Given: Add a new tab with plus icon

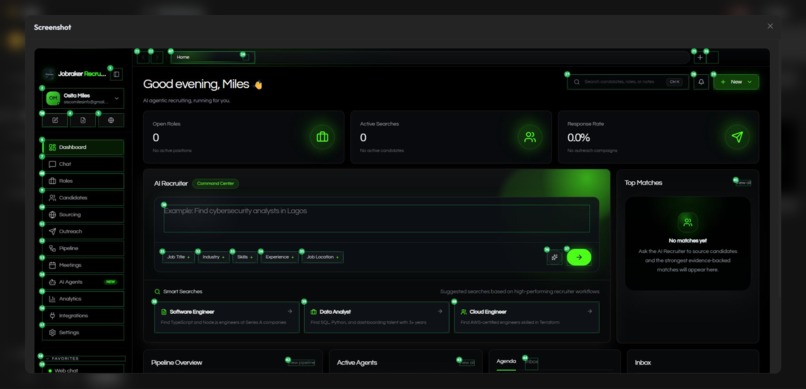Looking at the screenshot, I should click(x=700, y=58).
